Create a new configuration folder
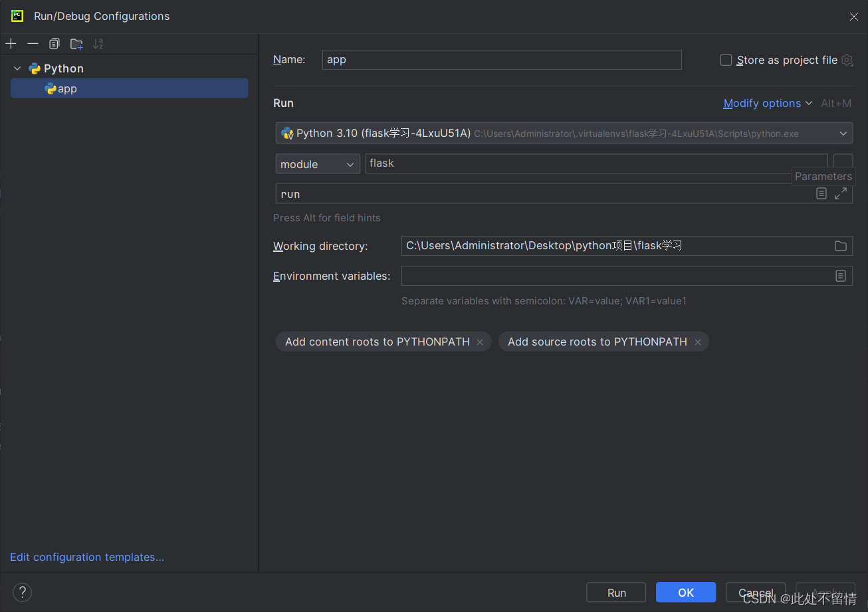 (76, 44)
